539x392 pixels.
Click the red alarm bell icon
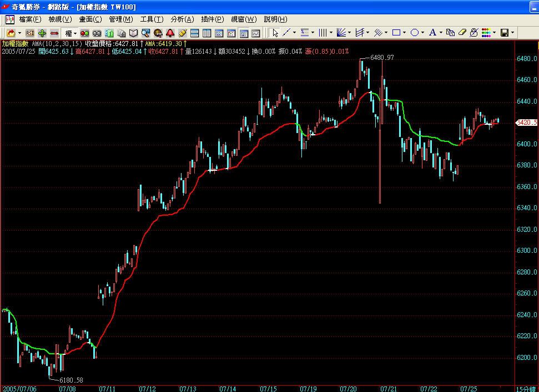coord(170,33)
